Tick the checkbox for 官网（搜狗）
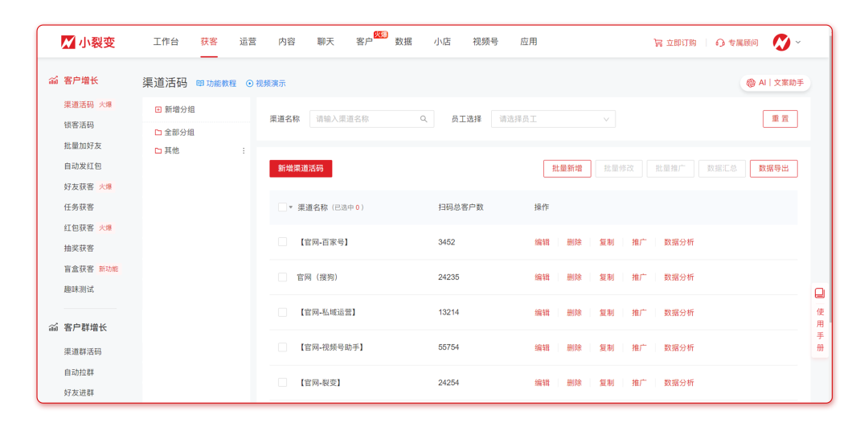This screenshot has height=431, width=868. pyautogui.click(x=282, y=277)
